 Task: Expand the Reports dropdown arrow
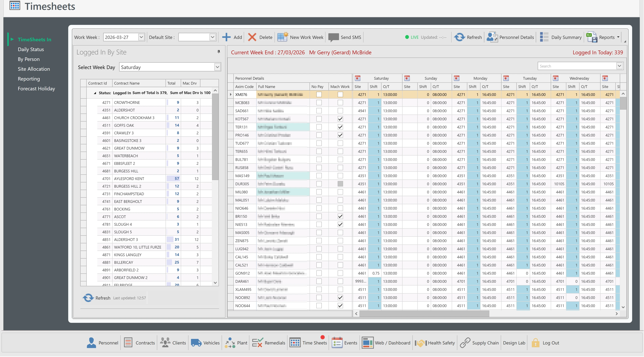618,37
